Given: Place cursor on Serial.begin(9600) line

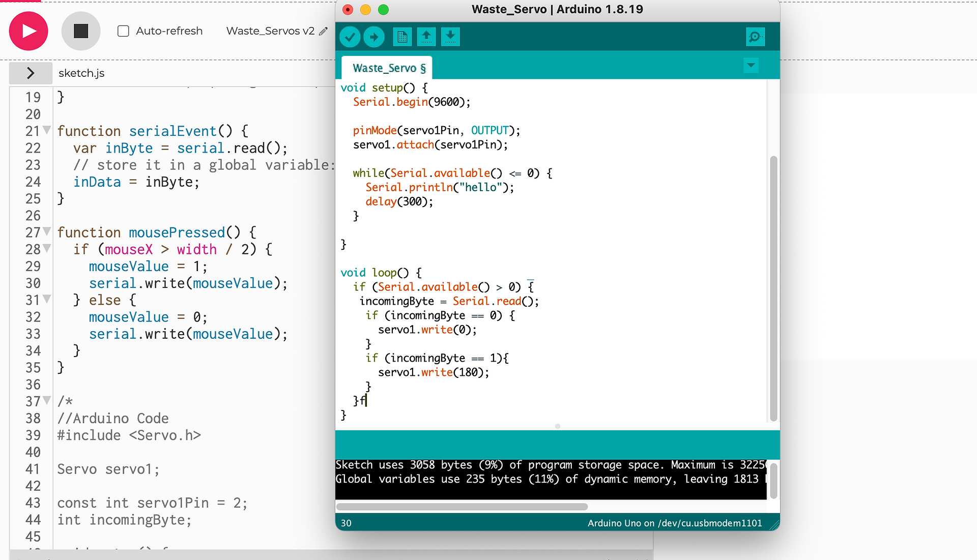Looking at the screenshot, I should [412, 102].
